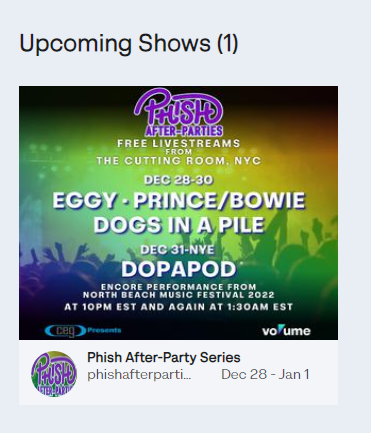Click the Dec 28 - Jan 1 date
Viewport: 371px width, 433px height.
click(265, 374)
